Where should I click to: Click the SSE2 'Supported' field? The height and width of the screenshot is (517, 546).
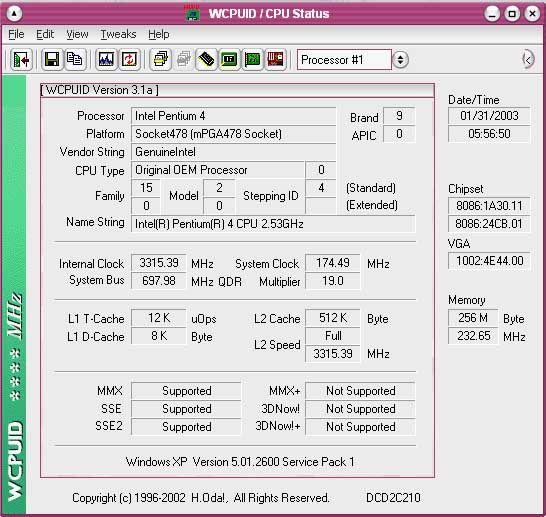pos(186,427)
